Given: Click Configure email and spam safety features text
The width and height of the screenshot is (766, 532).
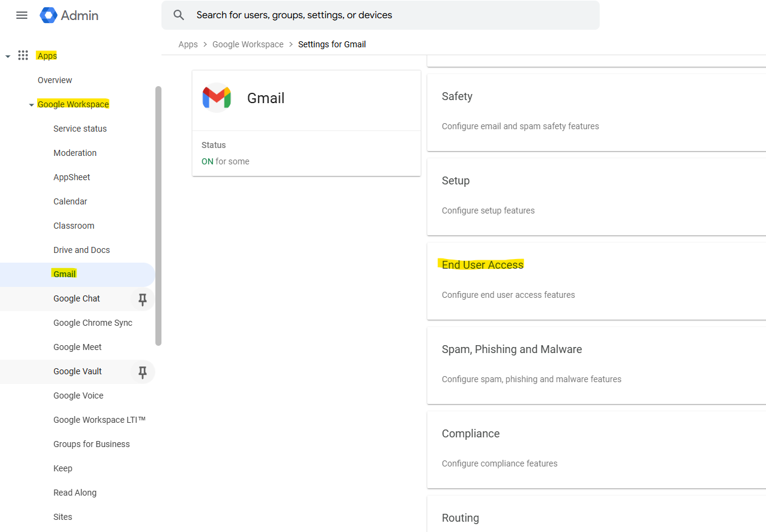Looking at the screenshot, I should 520,126.
